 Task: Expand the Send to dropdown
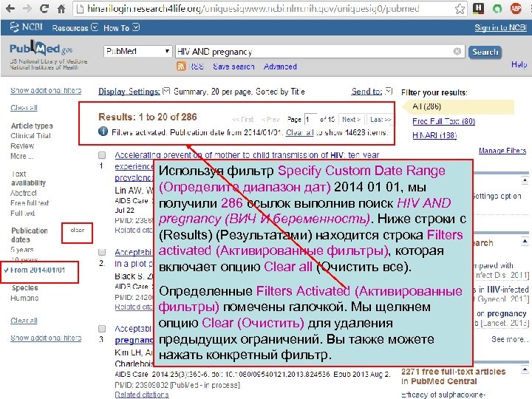(372, 92)
